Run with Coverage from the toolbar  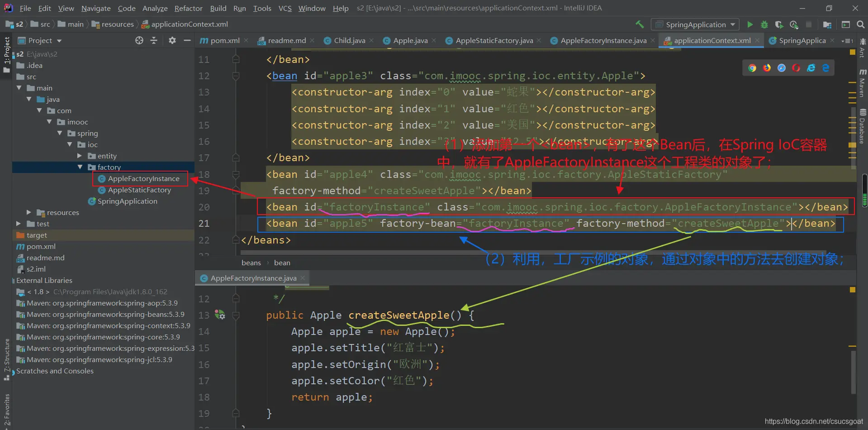(x=779, y=24)
